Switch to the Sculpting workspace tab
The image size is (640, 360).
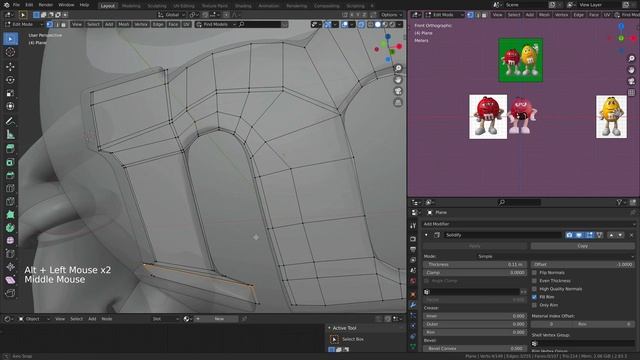click(x=157, y=6)
